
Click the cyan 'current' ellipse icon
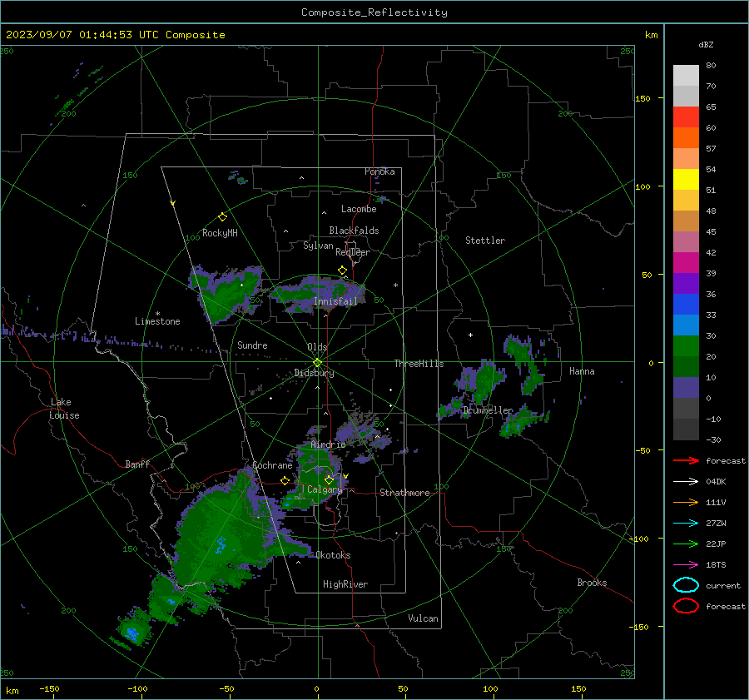[x=686, y=585]
